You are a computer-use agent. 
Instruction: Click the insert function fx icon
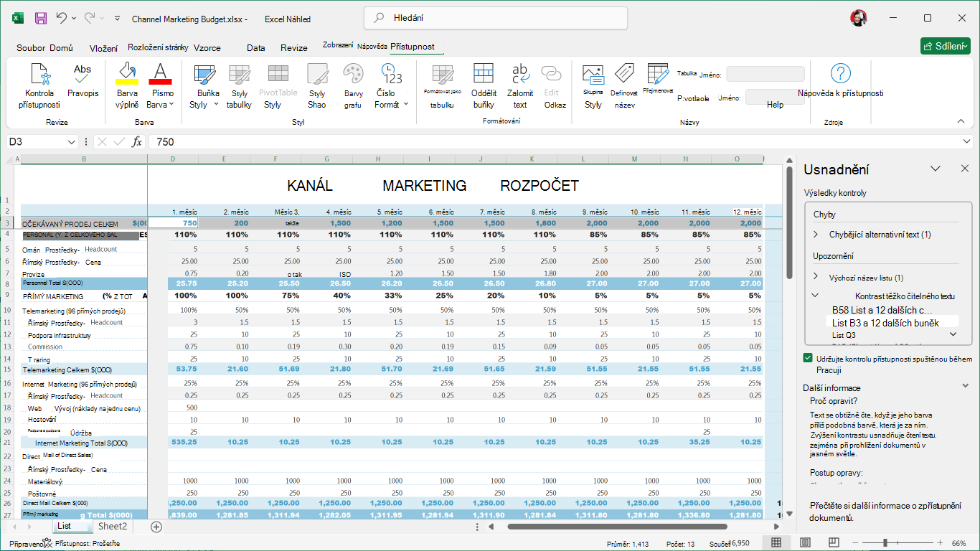[x=137, y=142]
